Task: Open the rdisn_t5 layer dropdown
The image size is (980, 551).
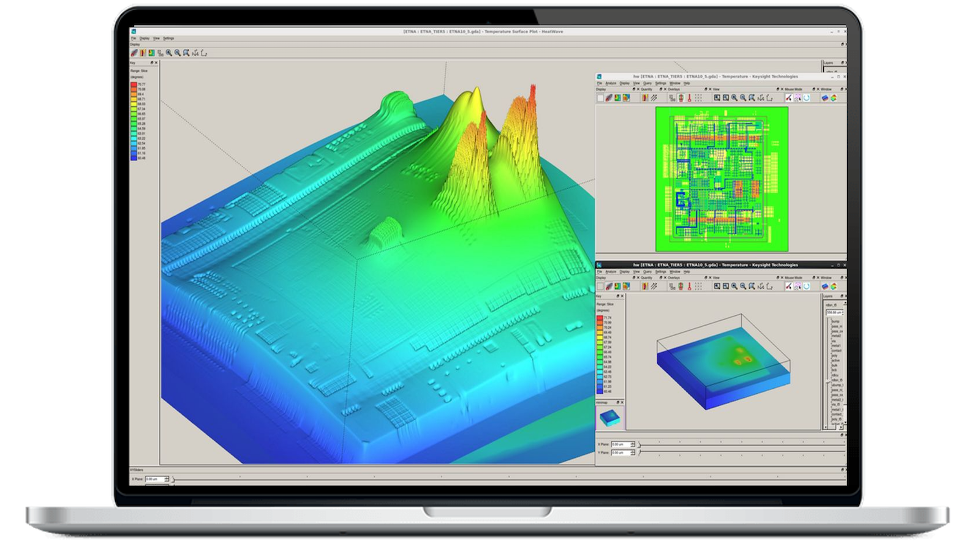Action: (831, 304)
